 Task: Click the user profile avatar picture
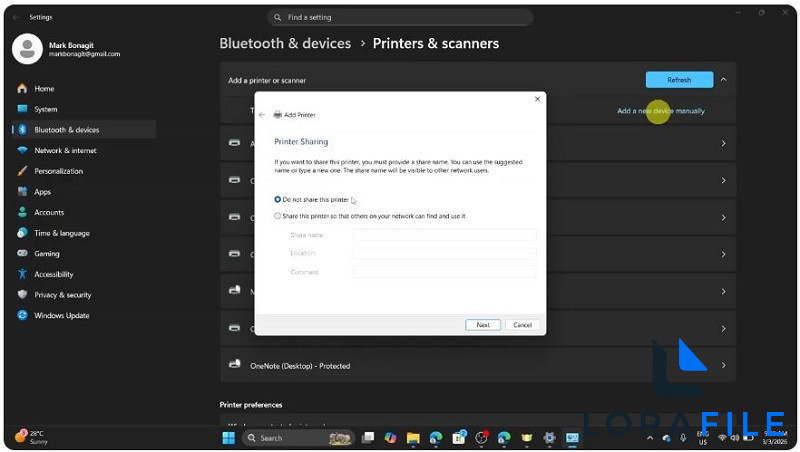coord(27,49)
